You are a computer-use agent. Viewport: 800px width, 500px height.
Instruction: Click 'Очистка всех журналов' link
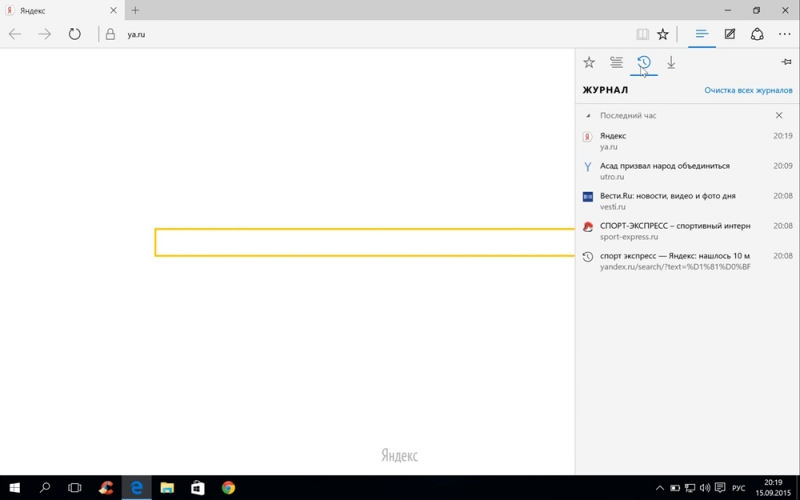(748, 90)
